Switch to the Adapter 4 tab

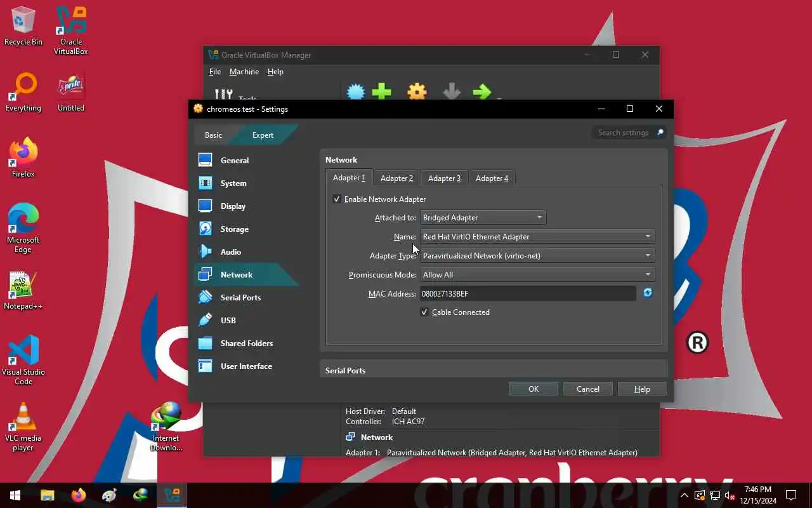(x=492, y=178)
